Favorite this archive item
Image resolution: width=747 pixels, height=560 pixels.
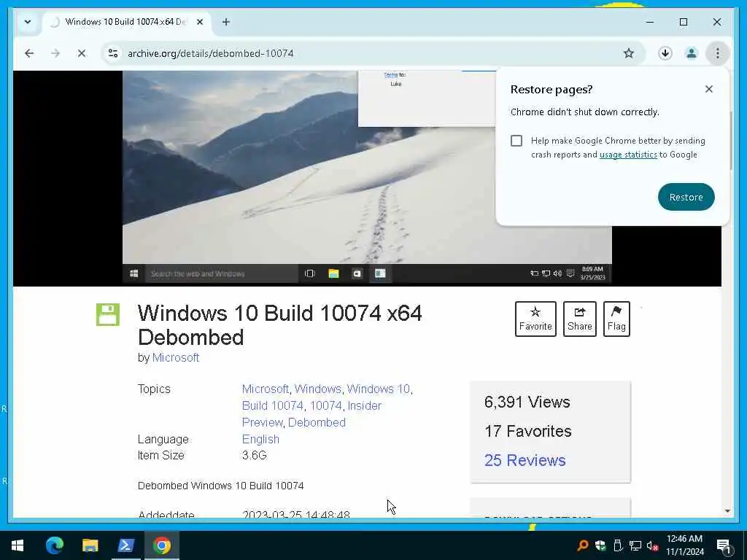[x=535, y=319]
